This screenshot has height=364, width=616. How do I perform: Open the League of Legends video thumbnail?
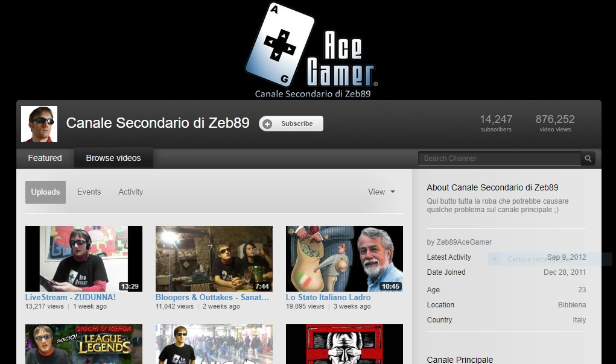click(84, 344)
